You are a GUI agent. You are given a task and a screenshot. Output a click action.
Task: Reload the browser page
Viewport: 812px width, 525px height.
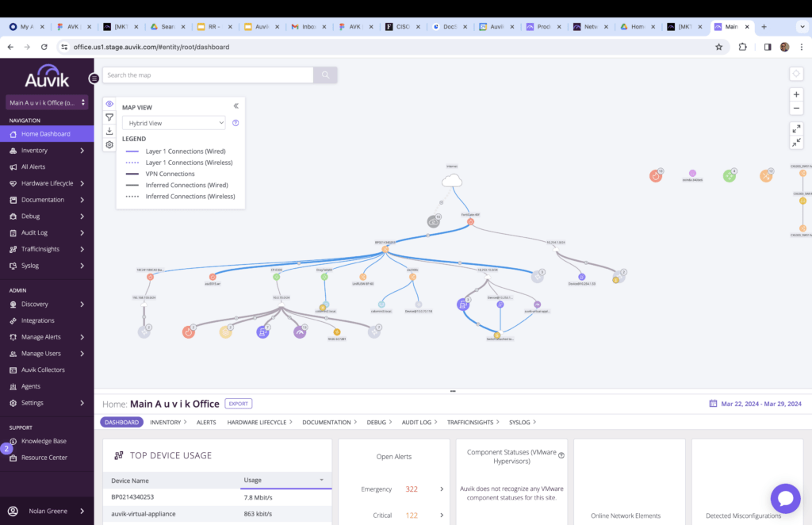click(x=44, y=47)
